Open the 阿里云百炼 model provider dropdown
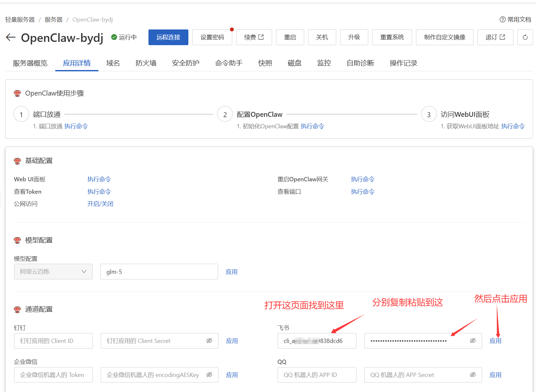This screenshot has width=536, height=392. pos(53,271)
